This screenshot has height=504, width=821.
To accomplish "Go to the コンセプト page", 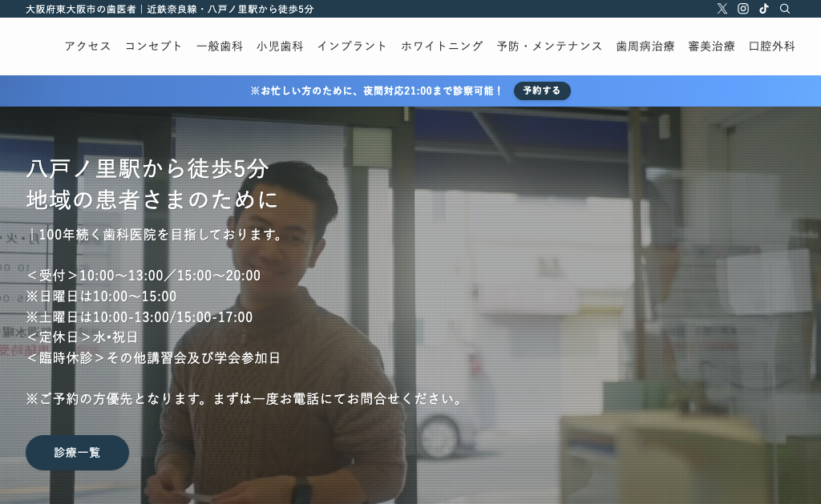I will coord(154,46).
